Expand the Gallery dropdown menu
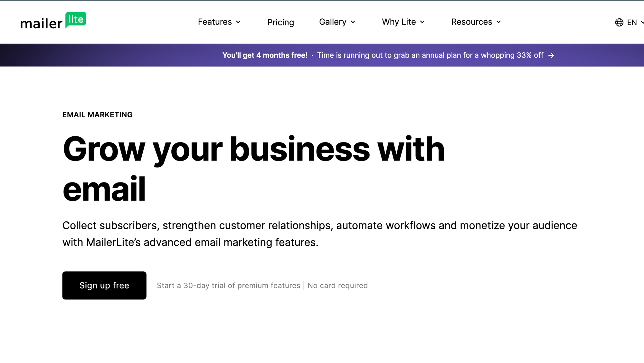 (337, 22)
